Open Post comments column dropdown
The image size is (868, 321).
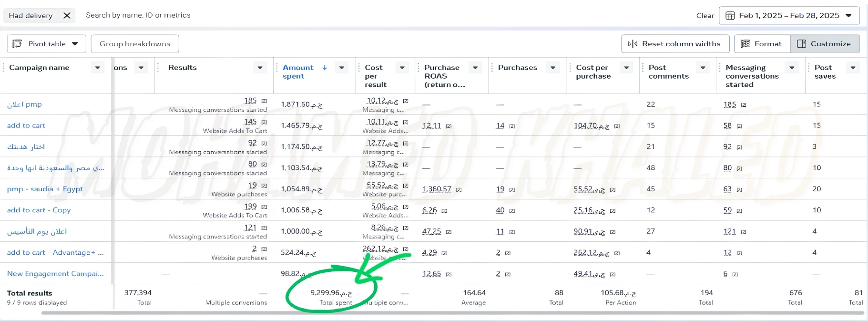click(703, 68)
